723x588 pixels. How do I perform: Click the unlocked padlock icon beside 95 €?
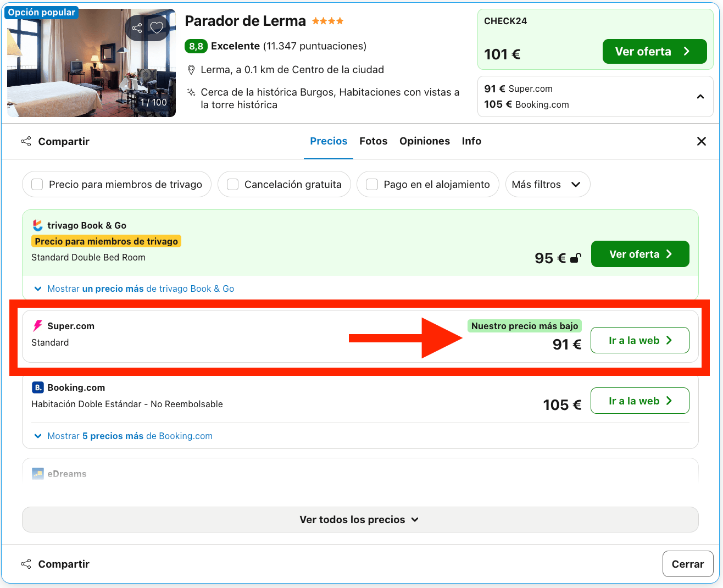(575, 258)
